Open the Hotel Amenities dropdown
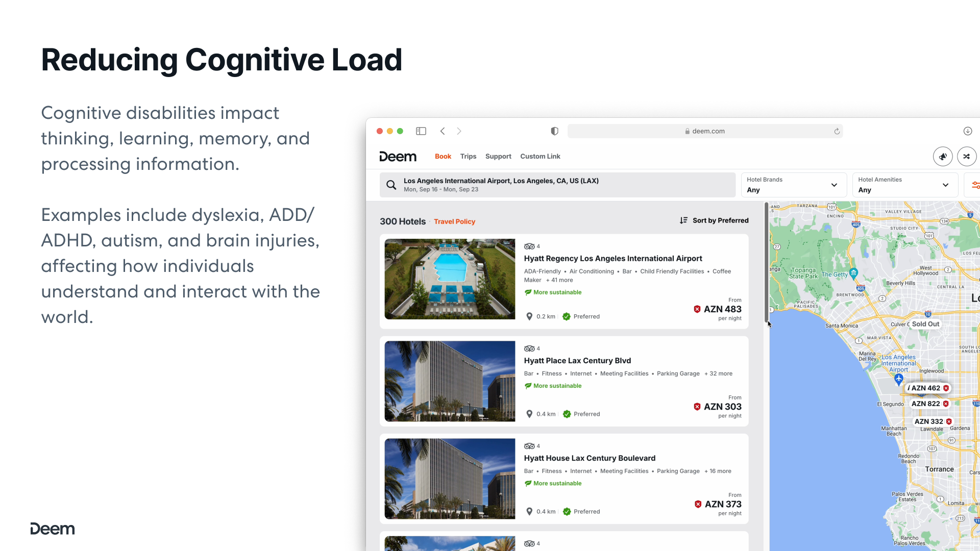 point(905,185)
